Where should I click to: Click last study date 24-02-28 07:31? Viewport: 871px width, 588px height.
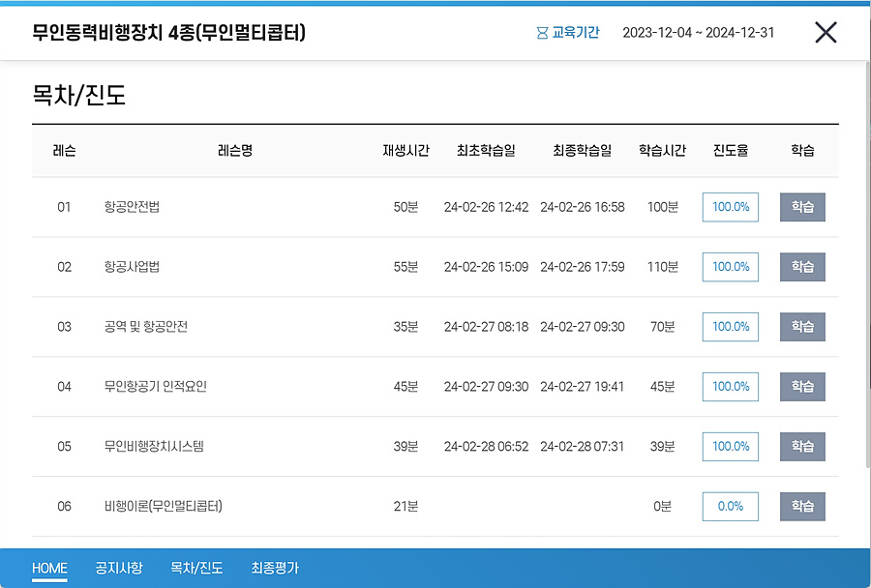(x=583, y=447)
